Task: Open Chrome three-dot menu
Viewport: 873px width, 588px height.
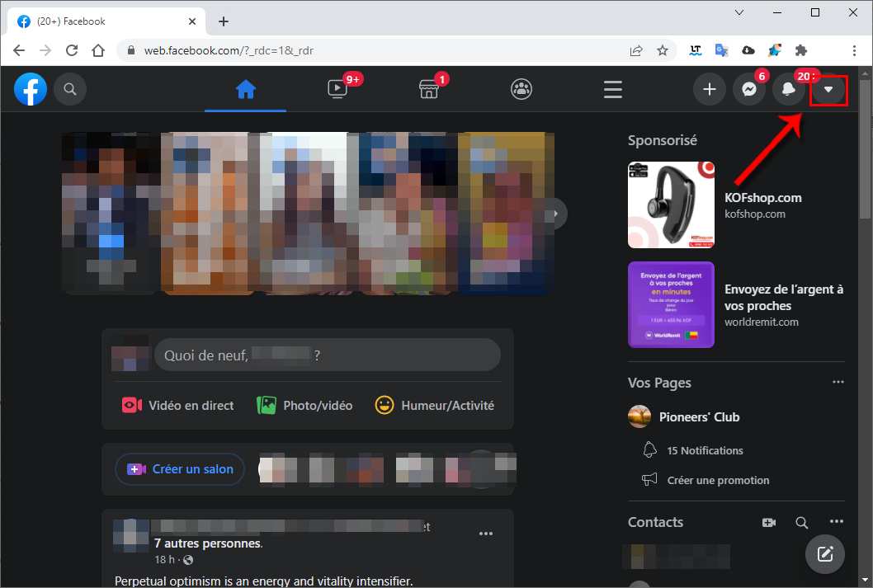Action: coord(854,50)
